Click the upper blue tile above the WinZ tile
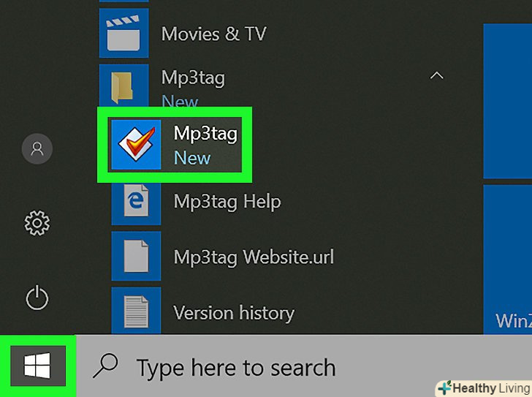Screen dimensions: 532x397 [508, 101]
